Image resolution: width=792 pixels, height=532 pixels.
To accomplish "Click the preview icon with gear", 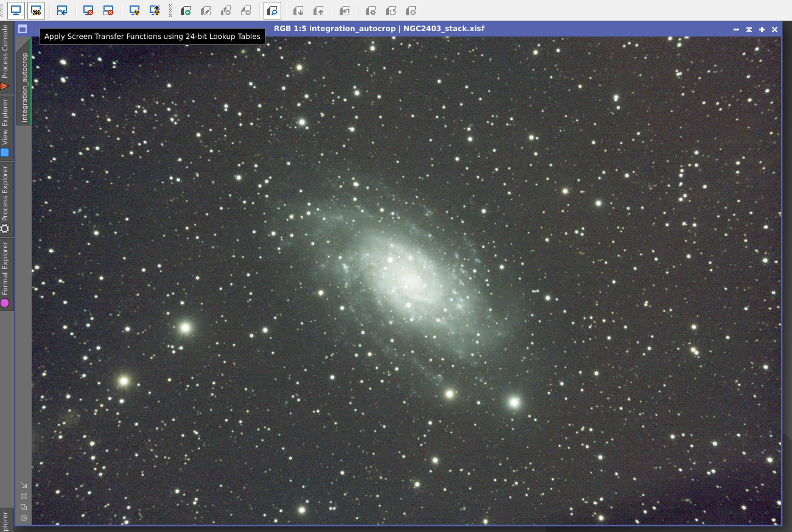I will pos(370,10).
